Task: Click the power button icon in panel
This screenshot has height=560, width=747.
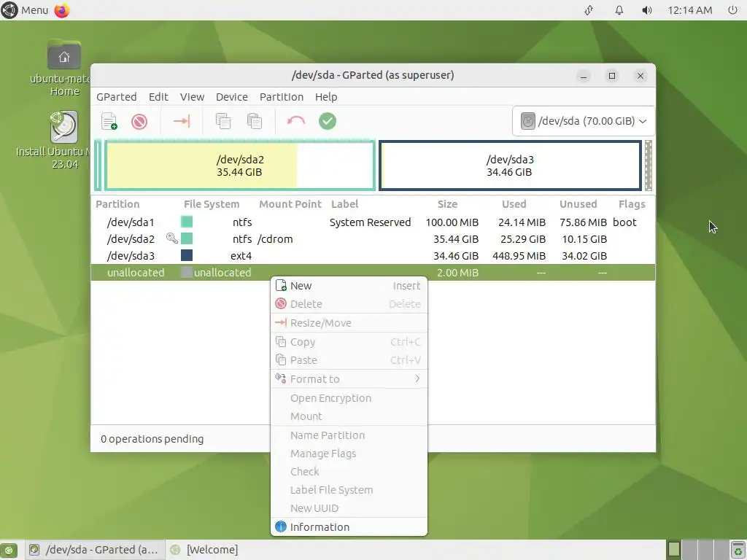Action: [732, 10]
